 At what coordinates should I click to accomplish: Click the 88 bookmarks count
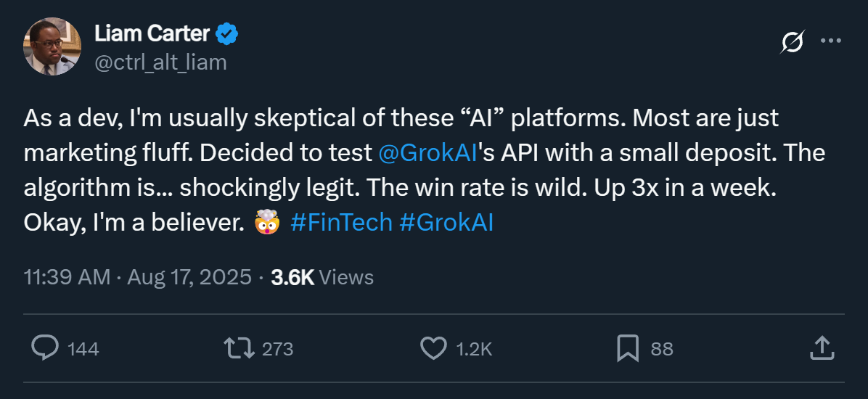[x=662, y=349]
